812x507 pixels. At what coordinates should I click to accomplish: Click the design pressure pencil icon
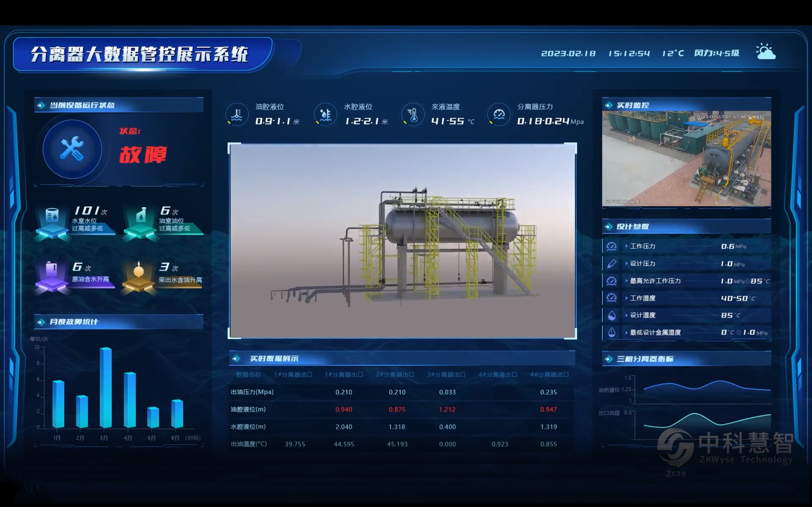[x=611, y=264]
